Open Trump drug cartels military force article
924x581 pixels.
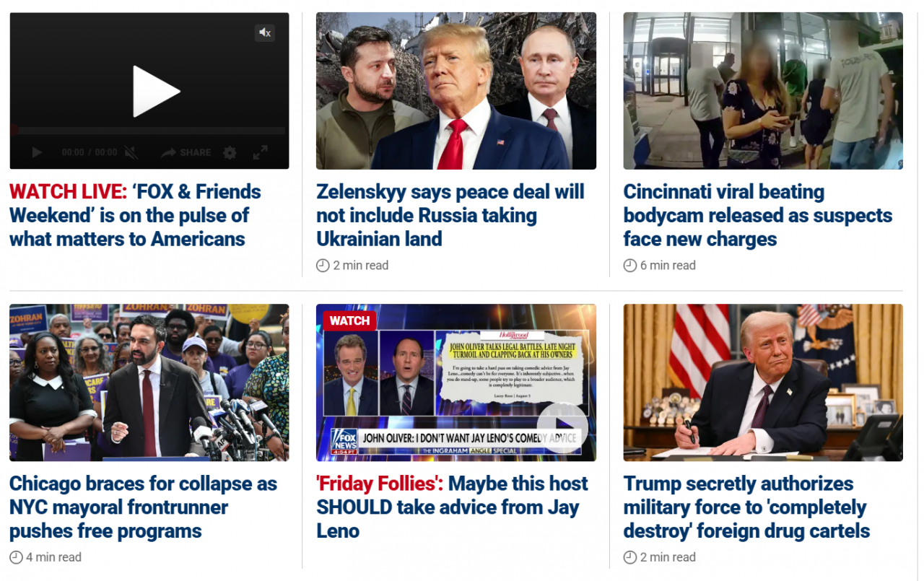tap(747, 507)
